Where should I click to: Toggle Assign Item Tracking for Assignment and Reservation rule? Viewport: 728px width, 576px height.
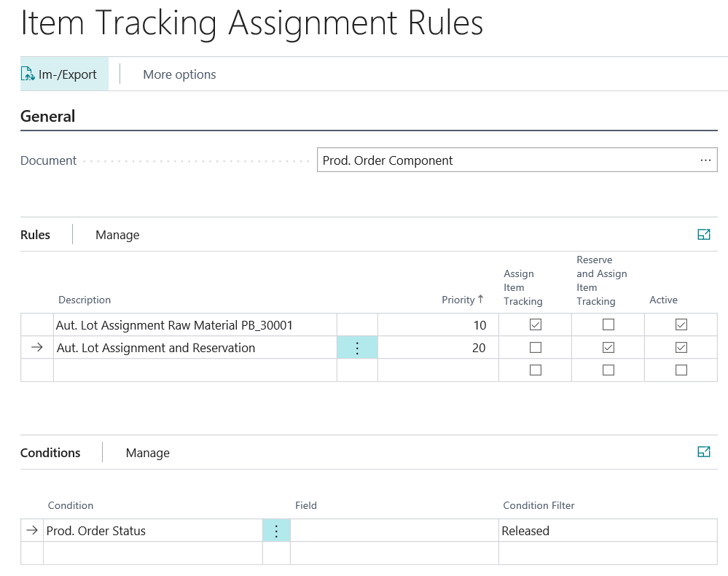coord(536,348)
